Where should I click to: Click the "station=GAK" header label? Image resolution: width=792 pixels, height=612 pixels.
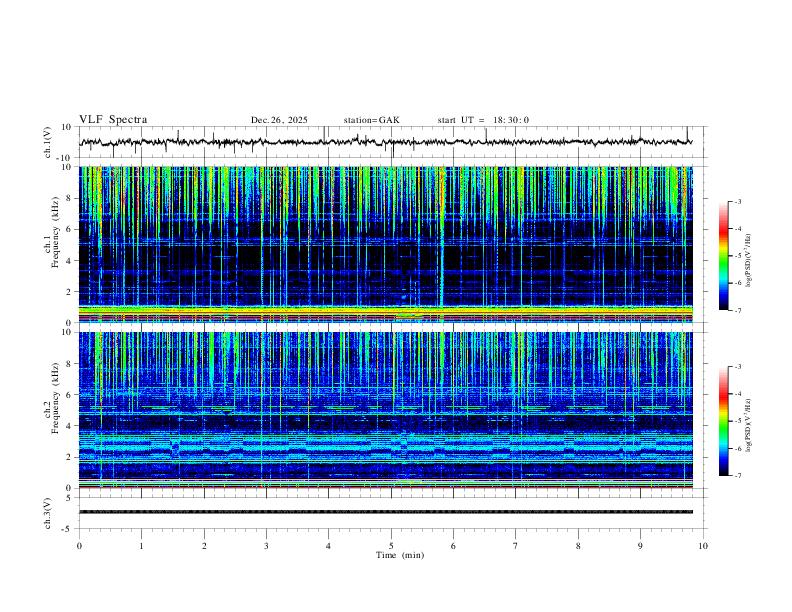coord(371,120)
